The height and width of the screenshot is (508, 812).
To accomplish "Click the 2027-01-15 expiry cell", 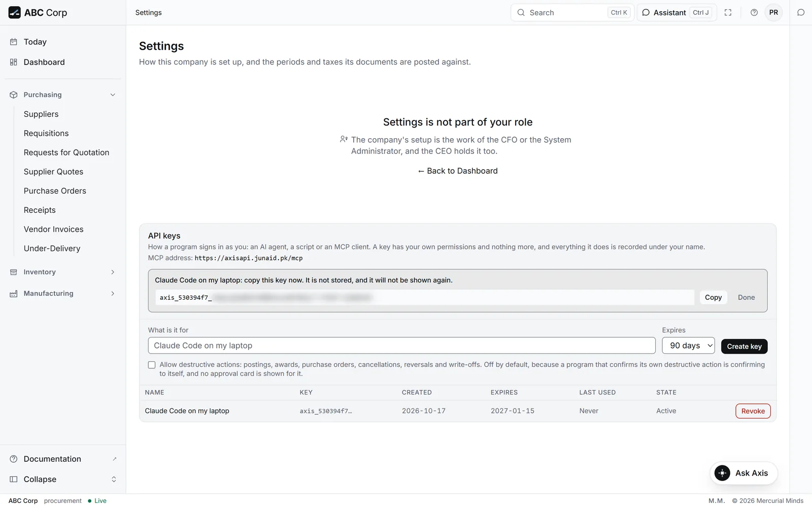I will (x=512, y=411).
